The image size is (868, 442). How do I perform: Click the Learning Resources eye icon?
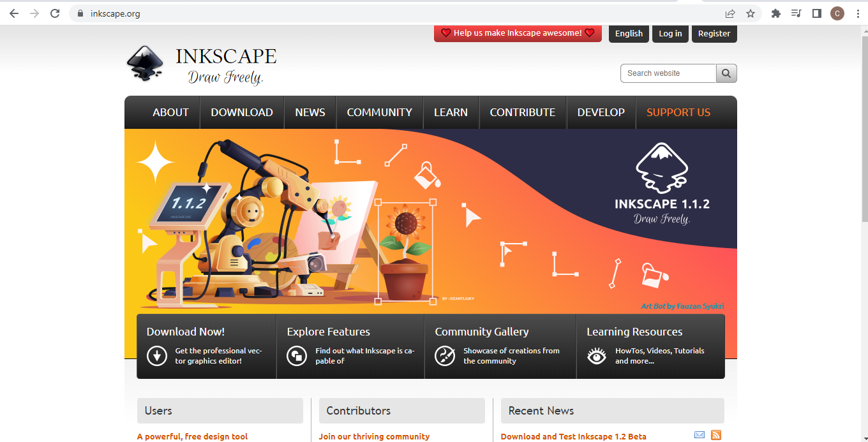pos(597,355)
